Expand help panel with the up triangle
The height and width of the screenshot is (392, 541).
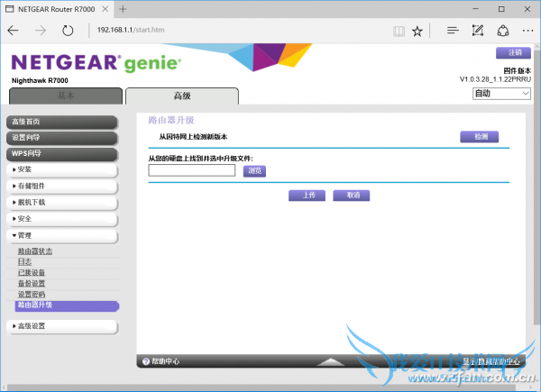point(331,361)
